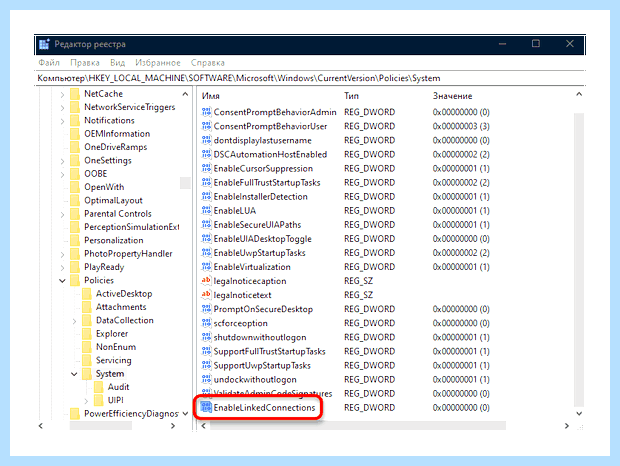This screenshot has height=466, width=620.
Task: Select the PhotoPropertyHandler key
Action: tap(128, 254)
